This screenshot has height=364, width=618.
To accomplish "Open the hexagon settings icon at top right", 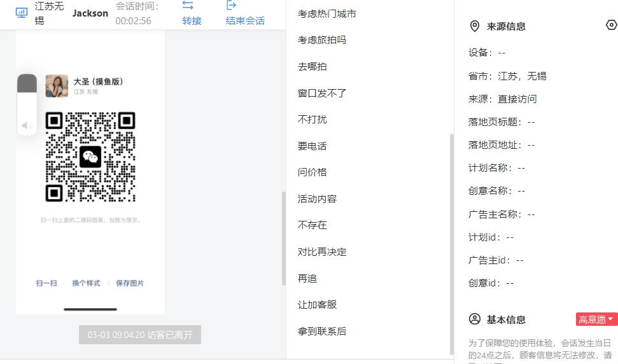I will 611,25.
